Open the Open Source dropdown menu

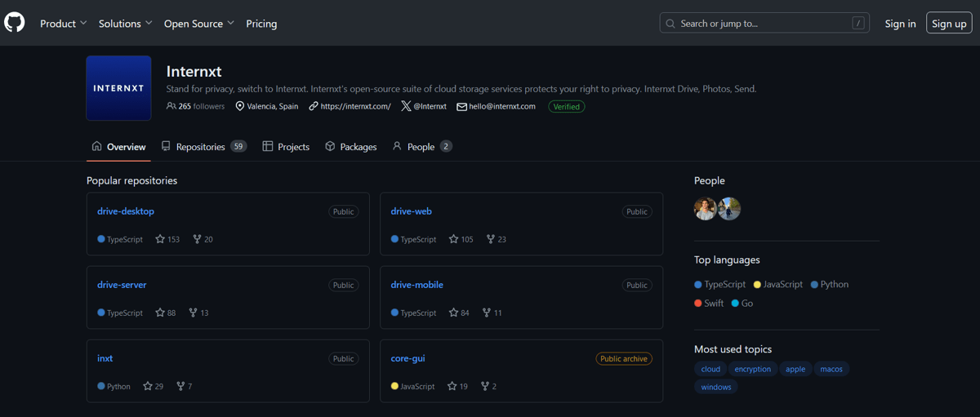coord(199,24)
